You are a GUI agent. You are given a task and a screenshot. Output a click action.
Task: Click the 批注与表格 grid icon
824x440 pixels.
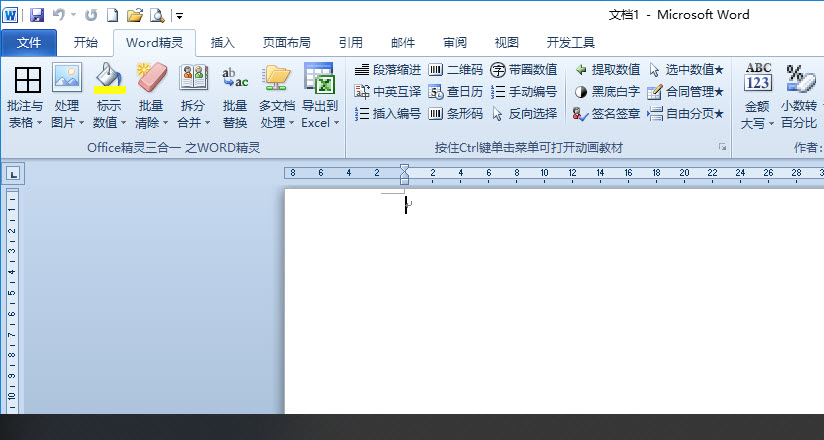[x=28, y=80]
